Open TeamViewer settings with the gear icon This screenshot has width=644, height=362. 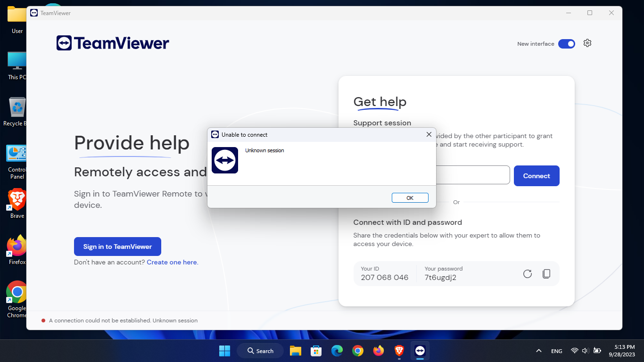coord(587,43)
